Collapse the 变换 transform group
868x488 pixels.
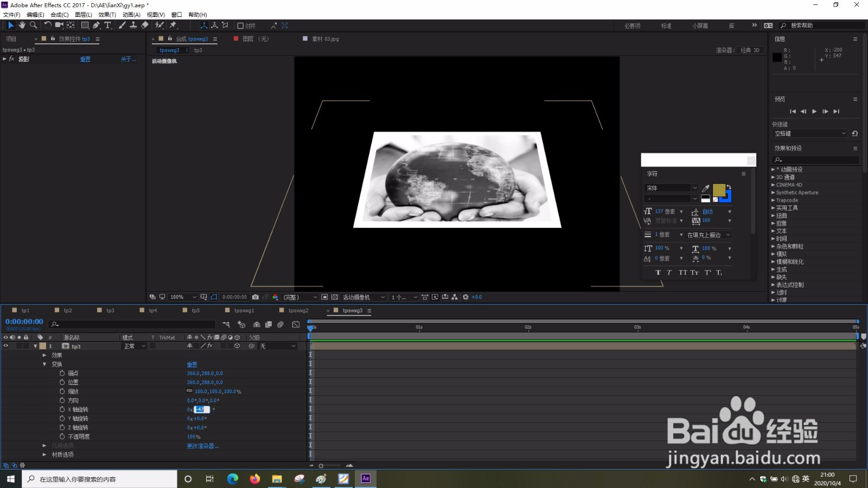(x=44, y=364)
